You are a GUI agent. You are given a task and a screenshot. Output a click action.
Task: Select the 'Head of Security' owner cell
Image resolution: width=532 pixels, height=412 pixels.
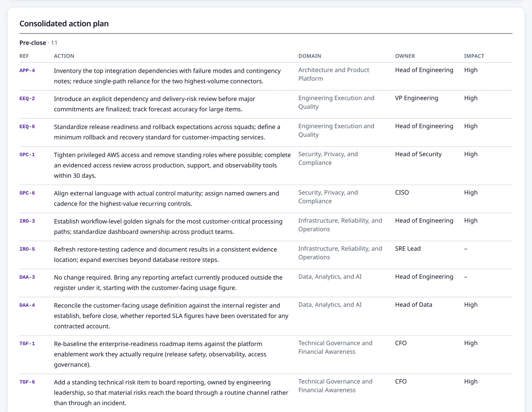418,154
